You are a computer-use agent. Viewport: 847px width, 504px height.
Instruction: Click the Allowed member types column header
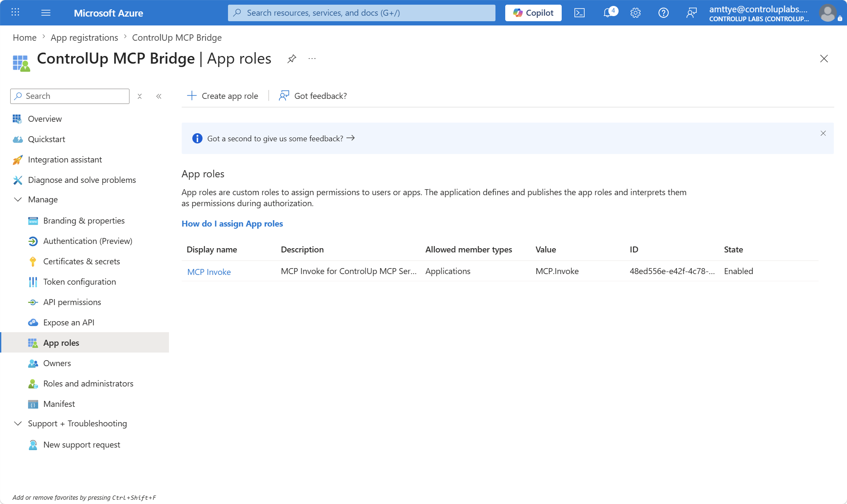pyautogui.click(x=469, y=249)
